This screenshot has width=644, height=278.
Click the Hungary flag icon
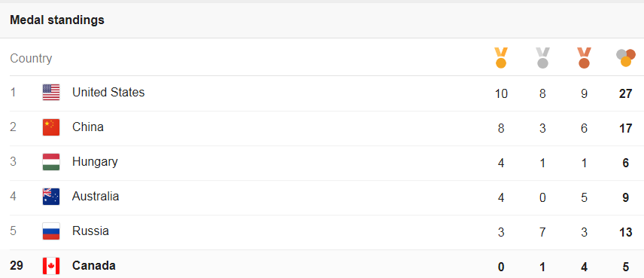(51, 162)
